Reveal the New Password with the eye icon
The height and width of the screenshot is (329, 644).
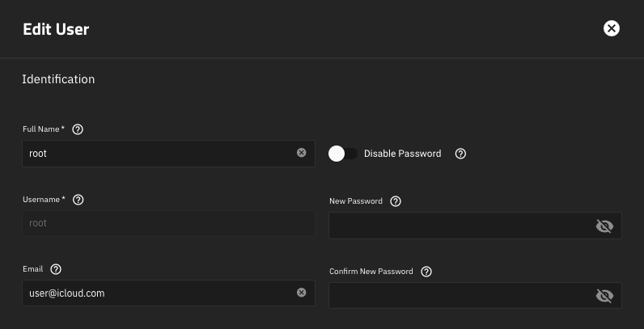point(604,226)
